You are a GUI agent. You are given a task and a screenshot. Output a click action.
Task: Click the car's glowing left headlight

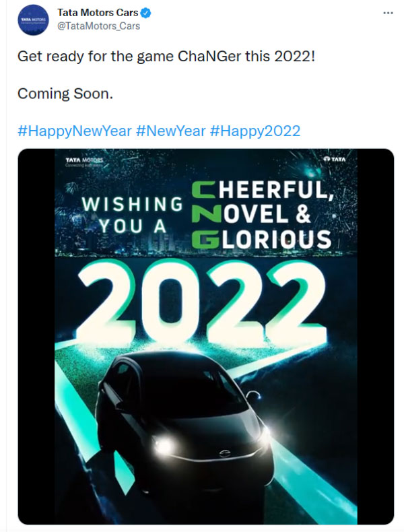point(164,445)
